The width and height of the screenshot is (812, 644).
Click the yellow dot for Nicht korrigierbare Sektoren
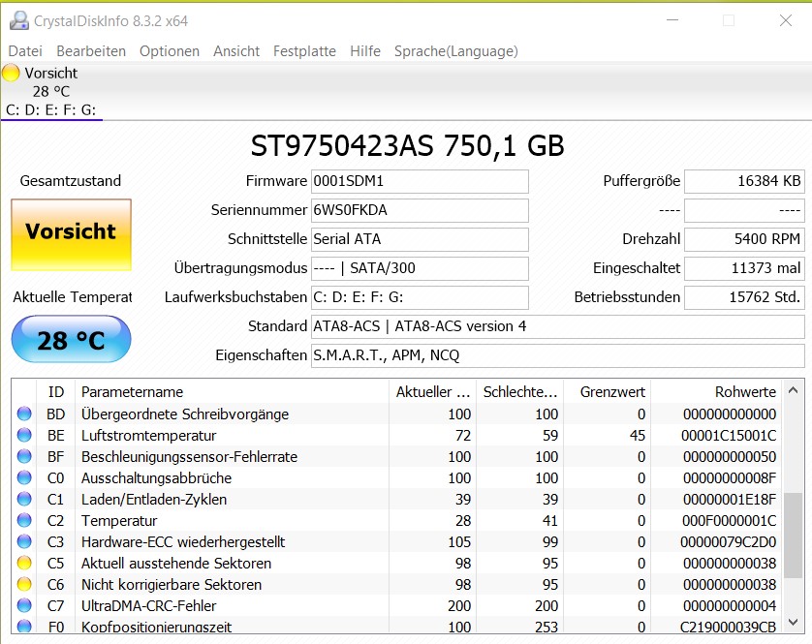click(x=24, y=584)
